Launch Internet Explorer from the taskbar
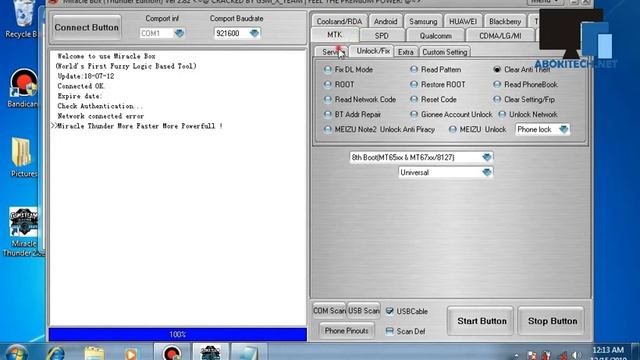The width and height of the screenshot is (640, 360). pyautogui.click(x=56, y=353)
